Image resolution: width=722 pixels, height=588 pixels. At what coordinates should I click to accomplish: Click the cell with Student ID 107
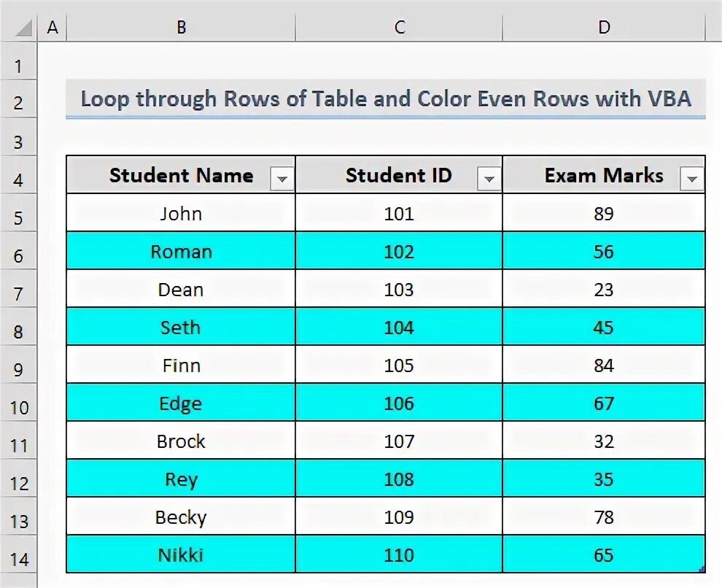click(x=399, y=440)
